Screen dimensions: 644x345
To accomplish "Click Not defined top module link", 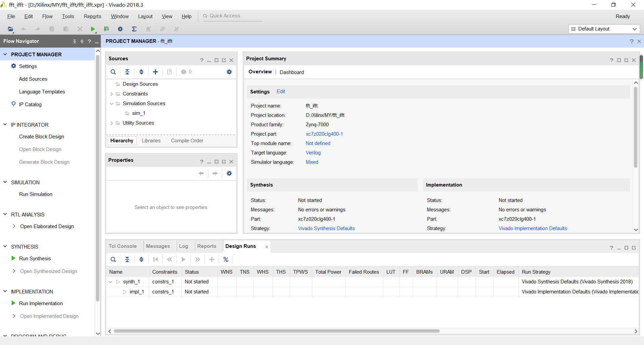I will tap(318, 143).
